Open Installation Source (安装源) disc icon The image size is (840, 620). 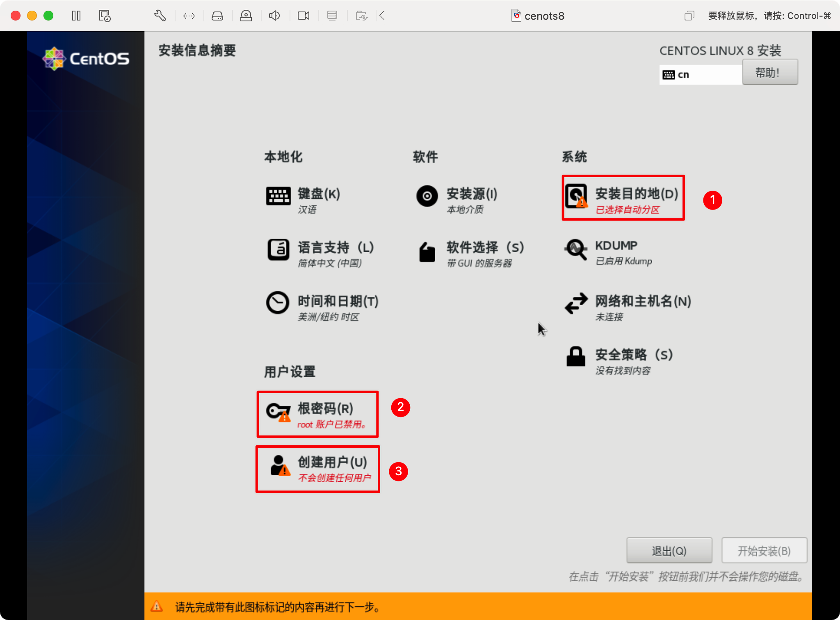click(427, 196)
